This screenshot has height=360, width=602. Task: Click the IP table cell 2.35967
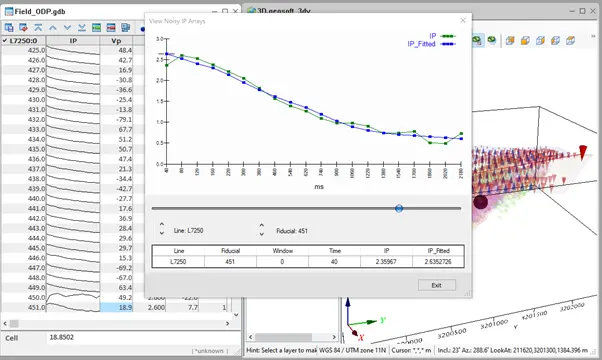pos(386,262)
